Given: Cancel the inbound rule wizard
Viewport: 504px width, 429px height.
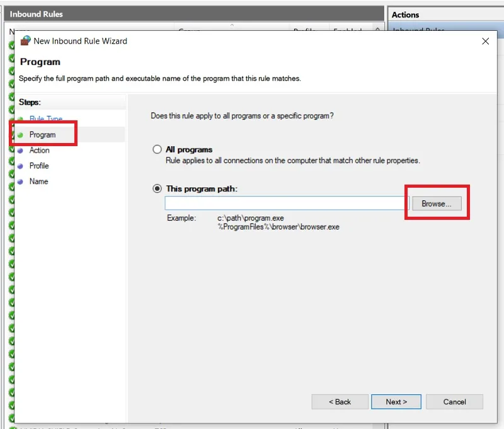Looking at the screenshot, I should click(454, 402).
